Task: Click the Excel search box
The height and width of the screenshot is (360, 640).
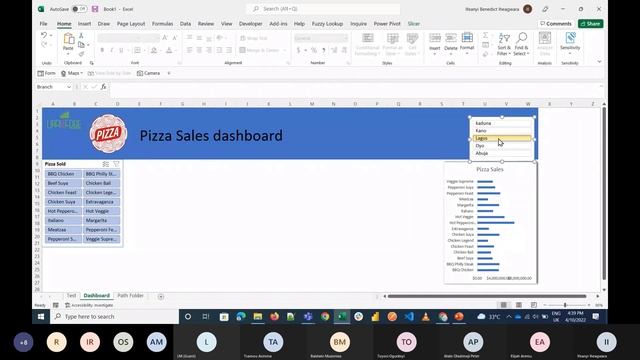Action: 323,9
